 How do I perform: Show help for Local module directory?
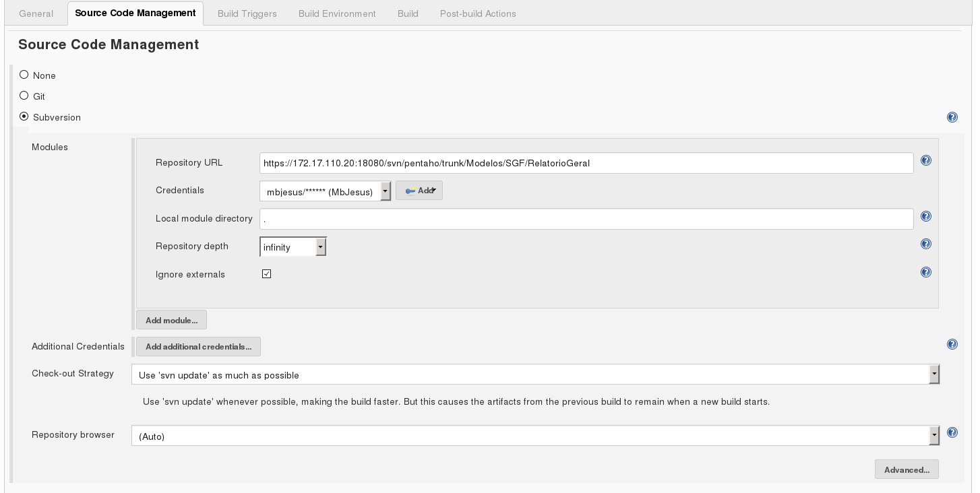[x=925, y=217]
